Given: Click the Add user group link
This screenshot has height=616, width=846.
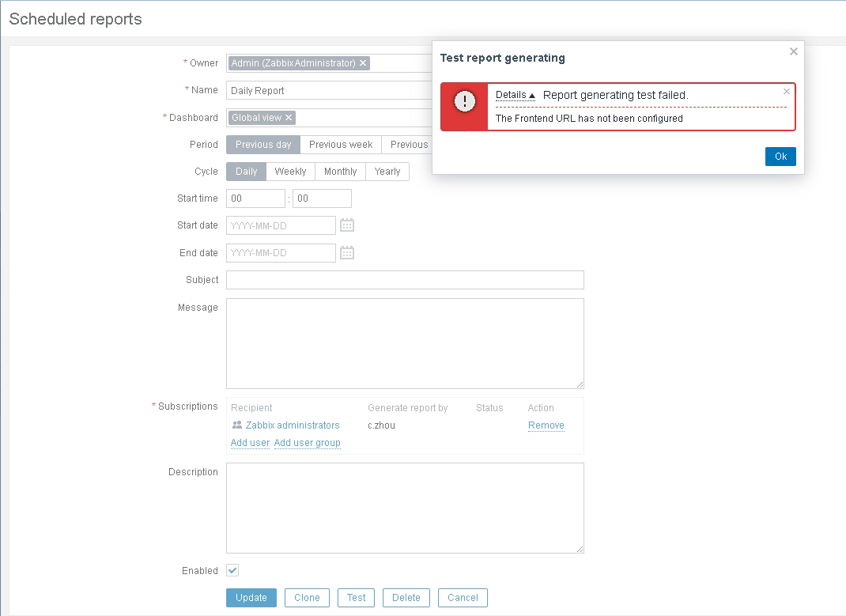Looking at the screenshot, I should [x=307, y=443].
